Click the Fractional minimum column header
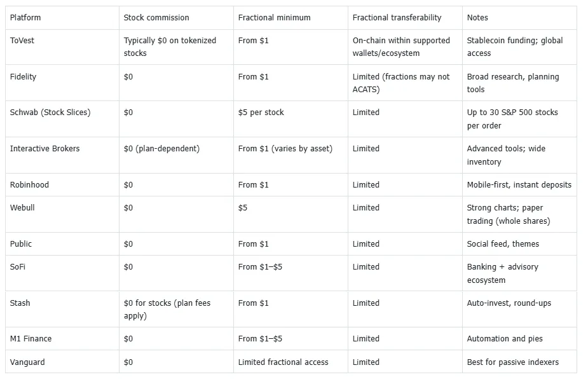Screen dimensions: 588x384 click(274, 18)
